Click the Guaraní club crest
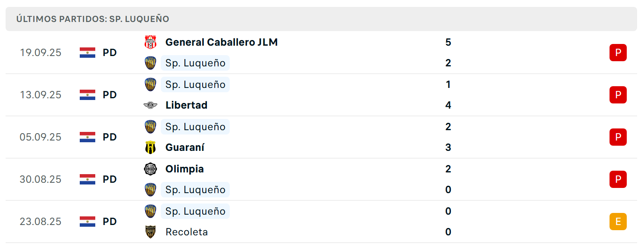Image resolution: width=644 pixels, height=250 pixels. point(150,147)
